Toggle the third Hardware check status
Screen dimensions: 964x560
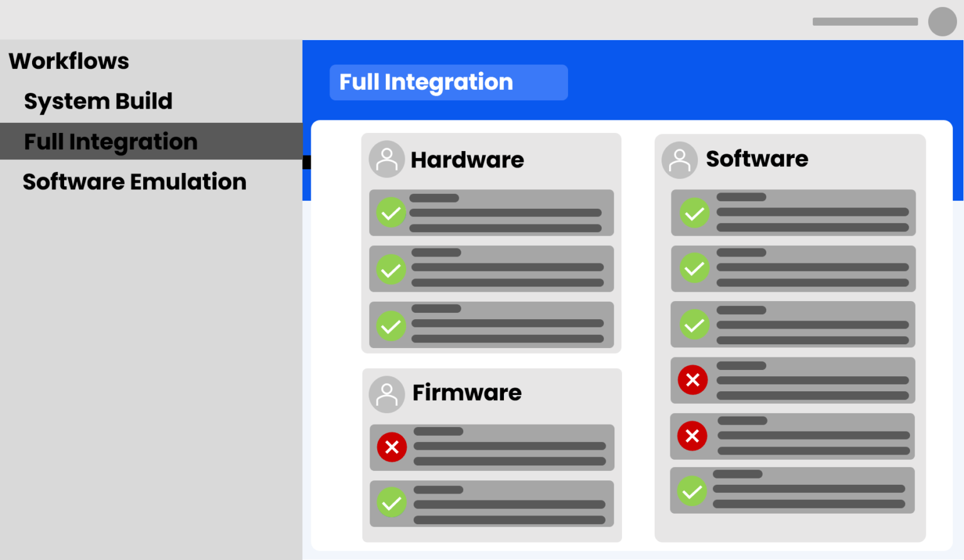(391, 325)
